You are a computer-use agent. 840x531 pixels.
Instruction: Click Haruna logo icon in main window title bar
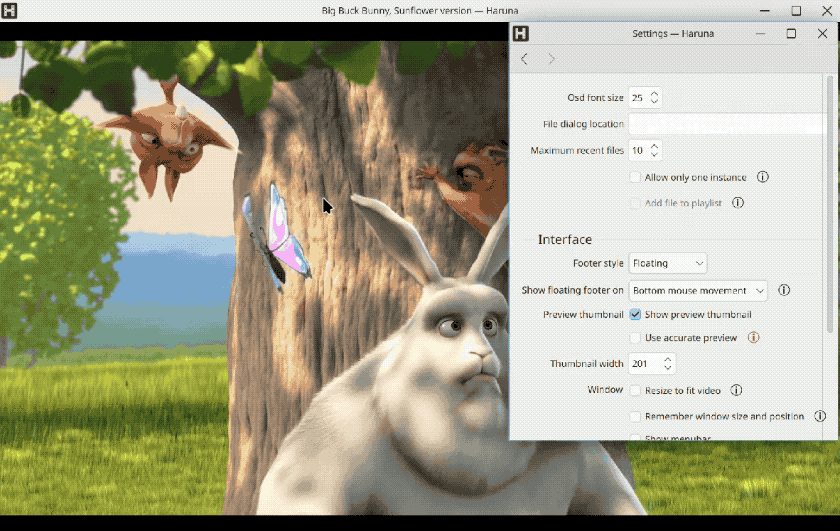(x=9, y=11)
